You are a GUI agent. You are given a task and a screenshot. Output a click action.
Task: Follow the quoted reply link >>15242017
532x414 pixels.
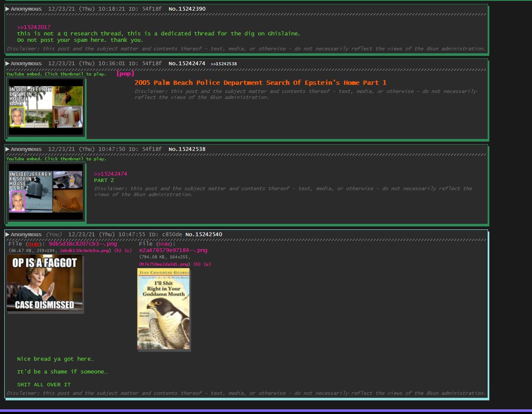pos(34,27)
